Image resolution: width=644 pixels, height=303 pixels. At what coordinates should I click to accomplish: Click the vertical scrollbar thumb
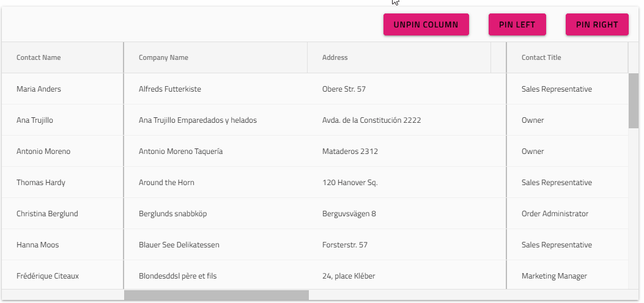(x=633, y=100)
